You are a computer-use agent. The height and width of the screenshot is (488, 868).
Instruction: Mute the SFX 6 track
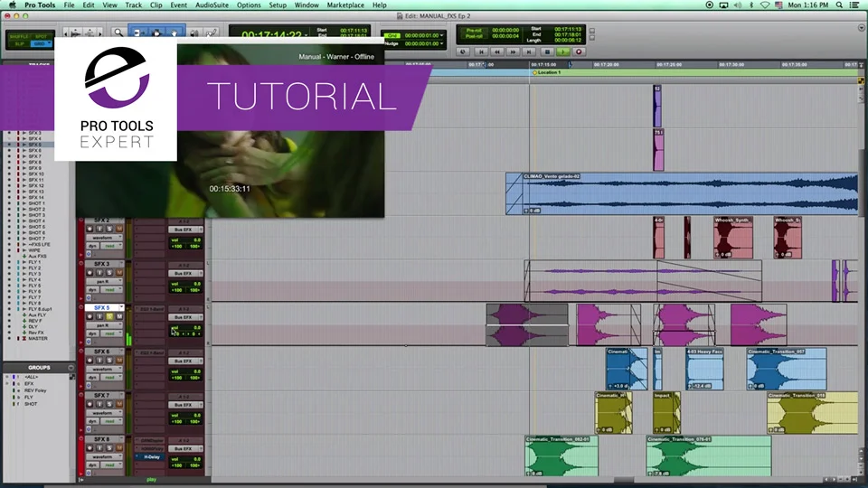[x=119, y=361]
